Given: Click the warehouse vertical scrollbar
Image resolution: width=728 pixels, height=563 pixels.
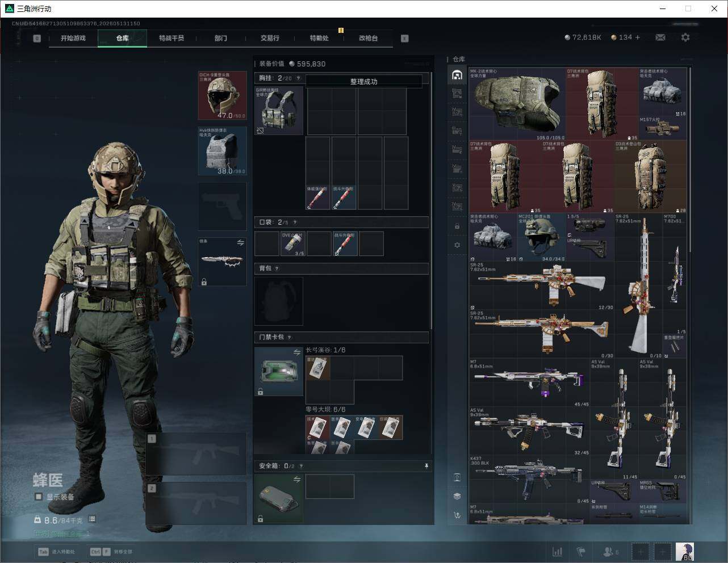Looking at the screenshot, I should pos(690,160).
